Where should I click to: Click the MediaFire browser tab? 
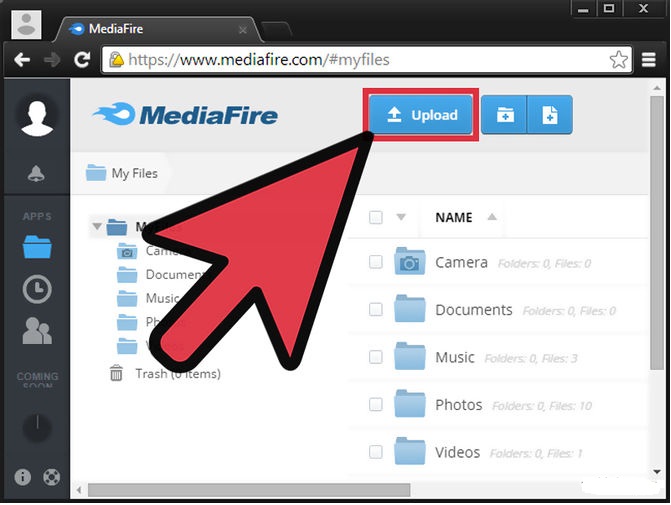point(157,29)
